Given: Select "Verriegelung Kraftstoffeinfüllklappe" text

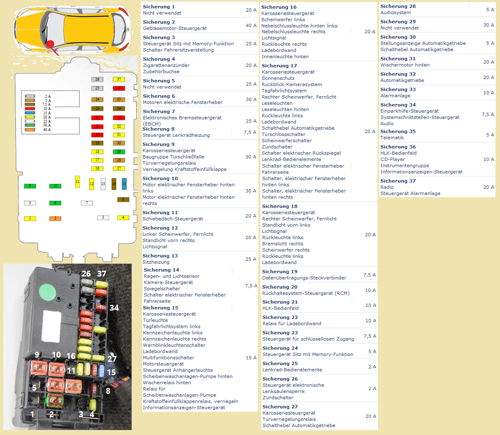Looking at the screenshot, I should (x=185, y=169).
